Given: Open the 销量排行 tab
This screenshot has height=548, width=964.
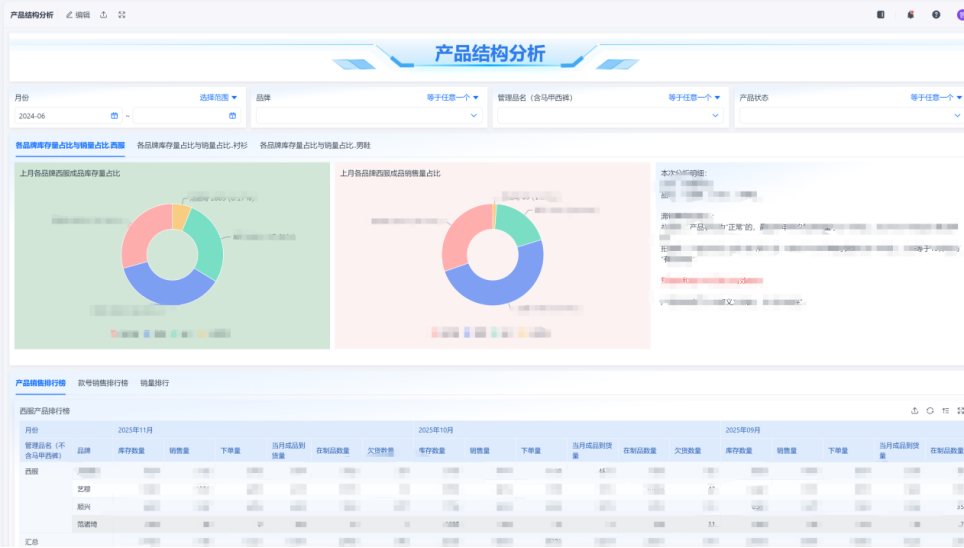Looking at the screenshot, I should tap(154, 383).
